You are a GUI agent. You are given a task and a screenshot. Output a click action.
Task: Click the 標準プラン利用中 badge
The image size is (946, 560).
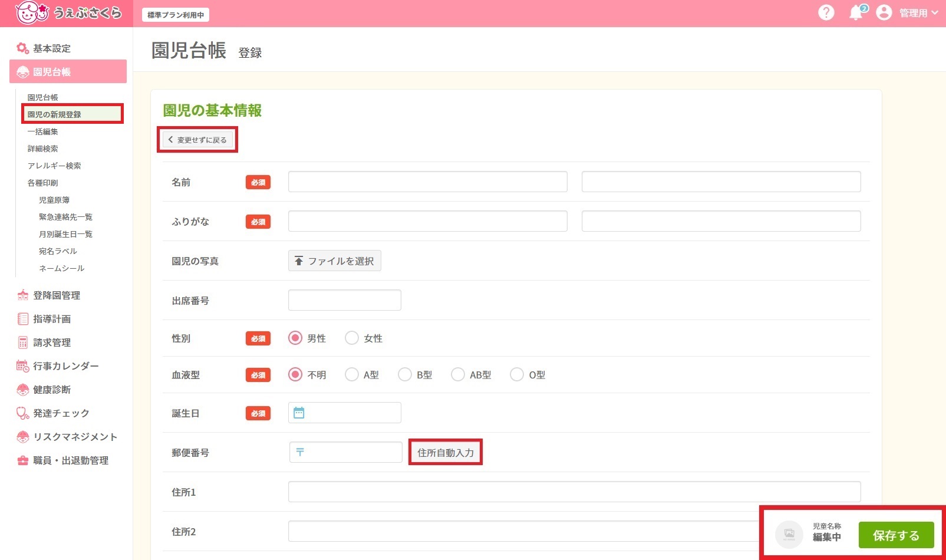176,15
